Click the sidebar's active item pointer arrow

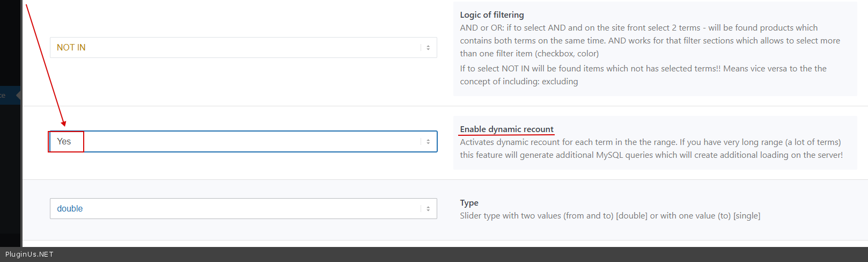pyautogui.click(x=19, y=95)
